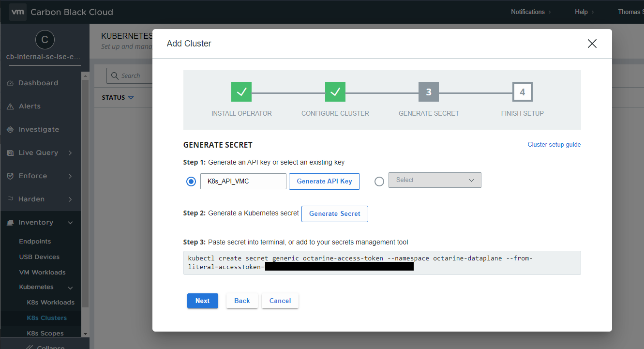Open the Dashboard icon in sidebar
This screenshot has width=644, height=349.
coord(10,83)
